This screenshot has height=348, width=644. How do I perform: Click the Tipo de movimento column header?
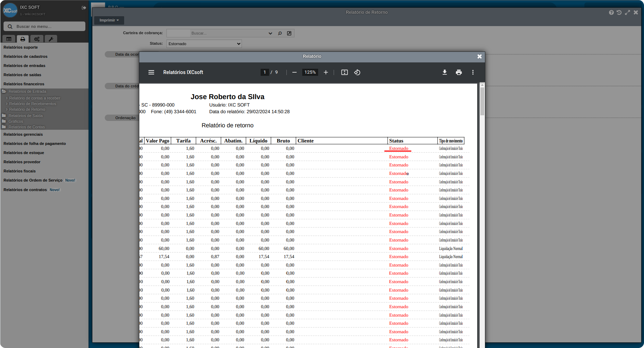pos(451,141)
